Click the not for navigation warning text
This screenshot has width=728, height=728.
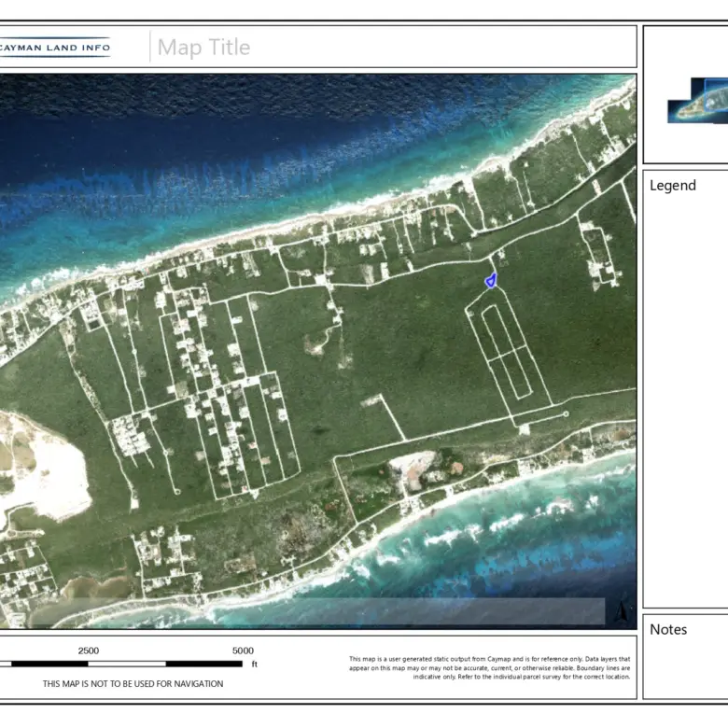point(133,684)
